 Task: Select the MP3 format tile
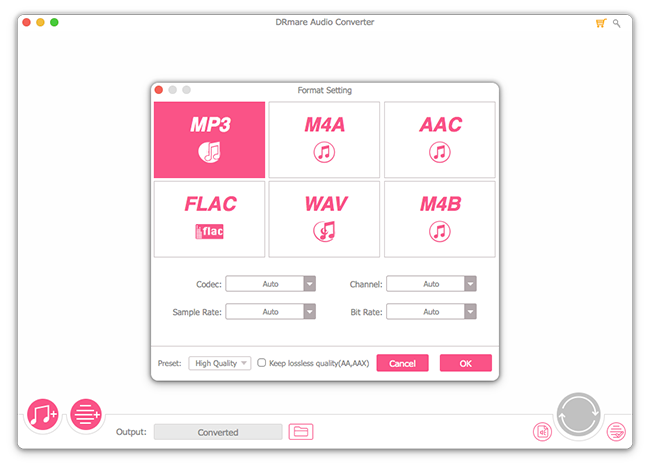(210, 139)
